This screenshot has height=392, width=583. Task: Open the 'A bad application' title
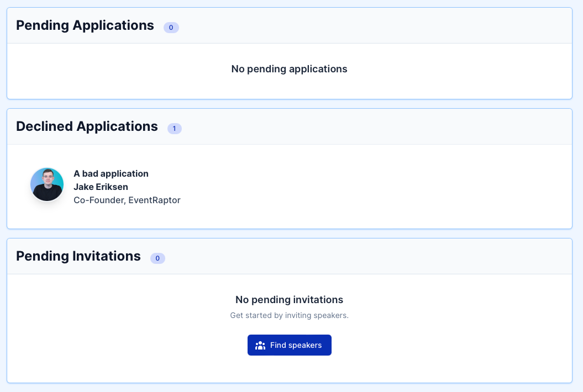click(x=111, y=173)
